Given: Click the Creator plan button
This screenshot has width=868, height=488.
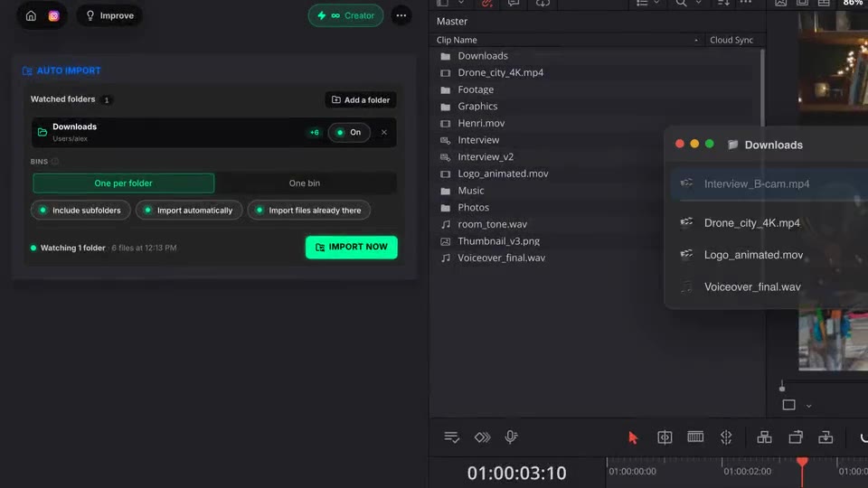Looking at the screenshot, I should pyautogui.click(x=346, y=15).
